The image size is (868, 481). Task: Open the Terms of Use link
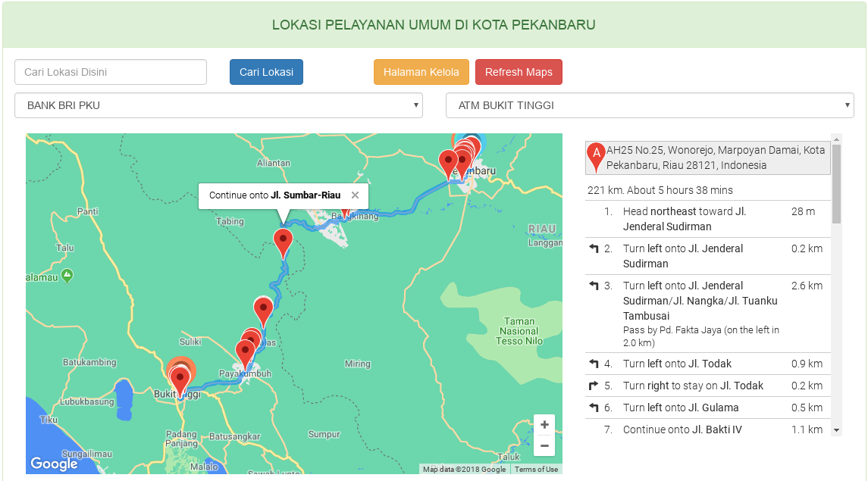point(536,469)
